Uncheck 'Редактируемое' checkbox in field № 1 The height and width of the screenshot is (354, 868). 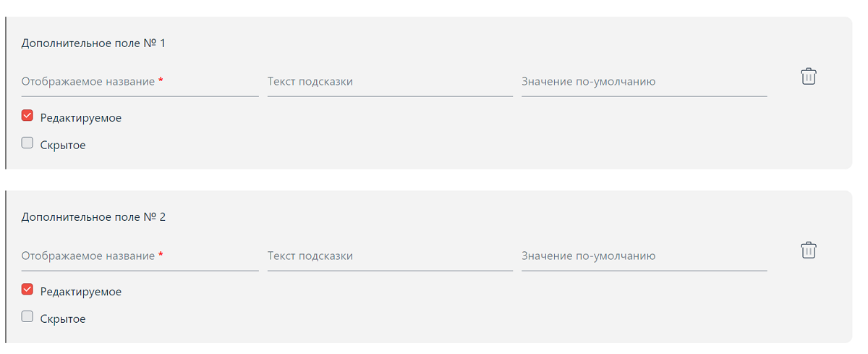click(x=27, y=116)
